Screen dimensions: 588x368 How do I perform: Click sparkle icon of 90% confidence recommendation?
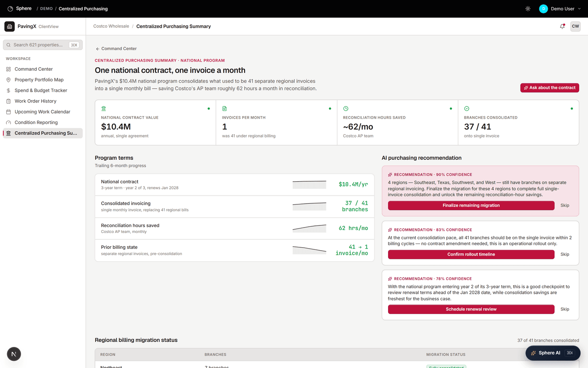click(x=390, y=175)
